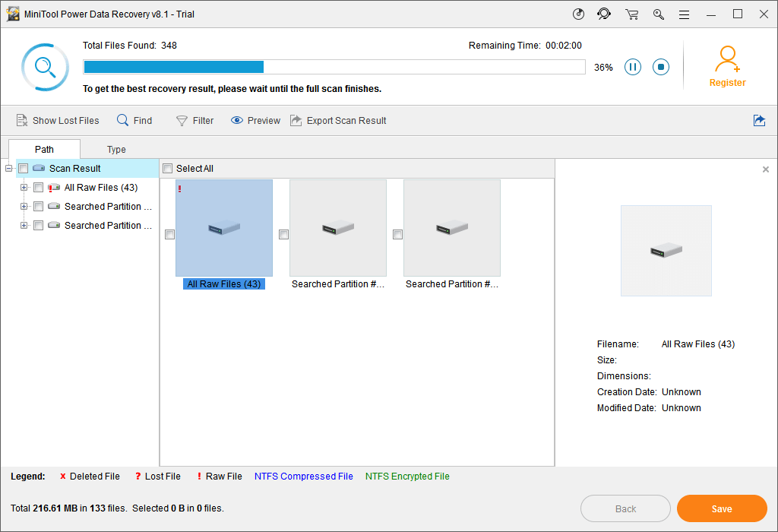
Task: Click the Save button
Action: point(722,508)
